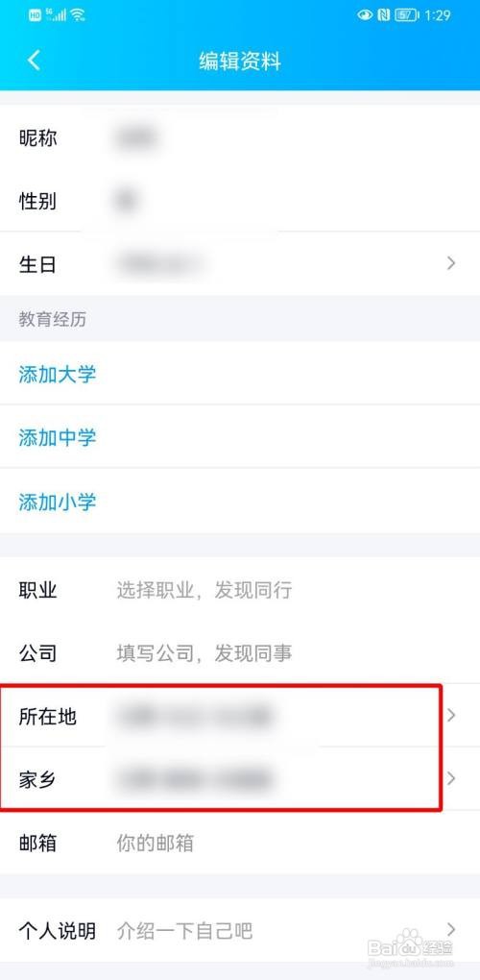Tap the NFC status icon
This screenshot has height=980, width=480.
(x=383, y=15)
